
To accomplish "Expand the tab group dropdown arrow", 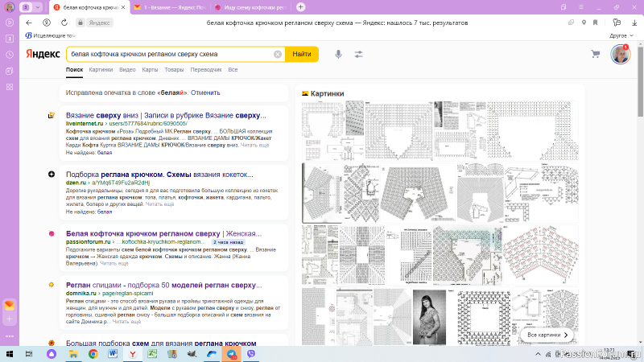I will pyautogui.click(x=38, y=7).
